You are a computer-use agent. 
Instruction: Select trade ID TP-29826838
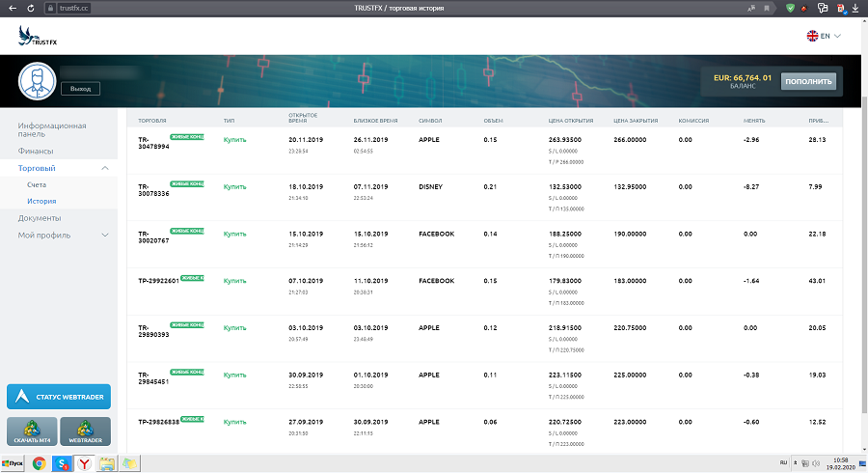point(158,422)
